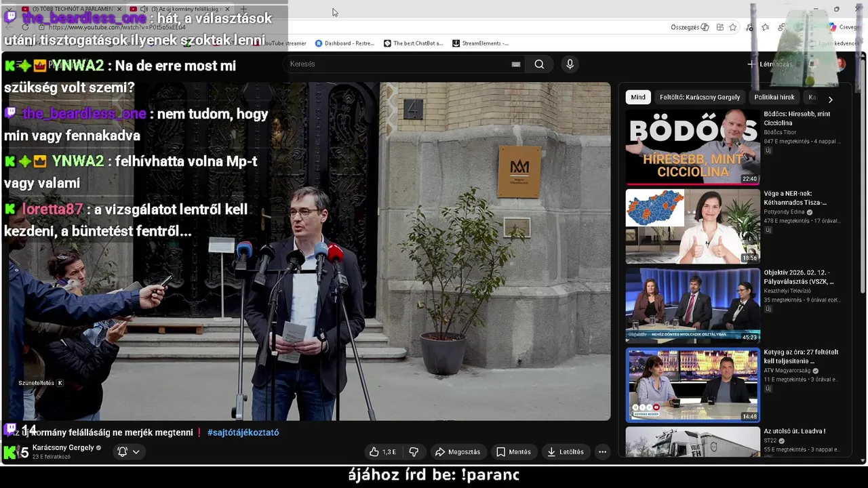Viewport: 868px width, 488px height.
Task: Open the ATV Magyarország channel name
Action: point(787,371)
